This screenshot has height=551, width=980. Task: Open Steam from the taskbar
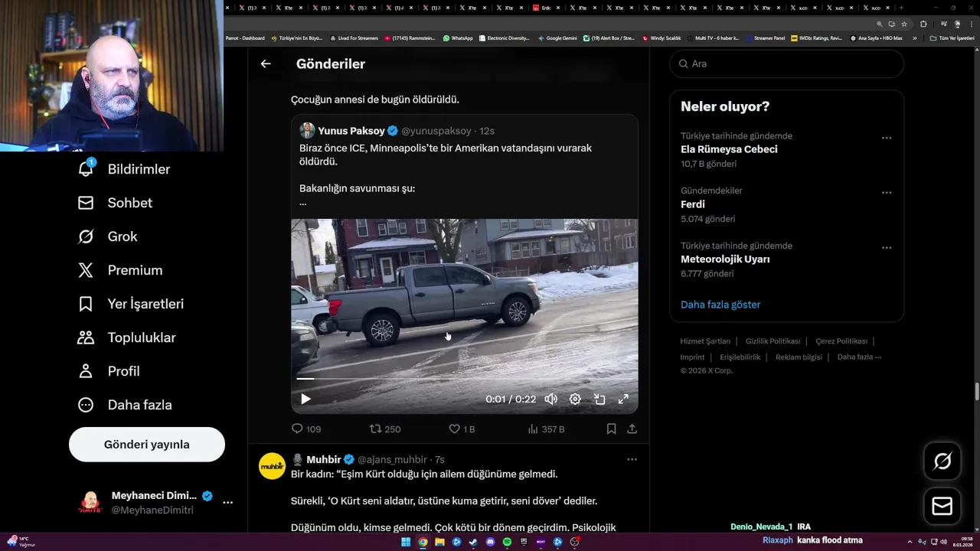(473, 542)
